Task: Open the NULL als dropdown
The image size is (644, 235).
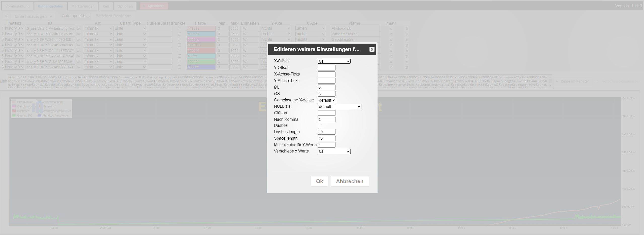Action: coord(340,106)
